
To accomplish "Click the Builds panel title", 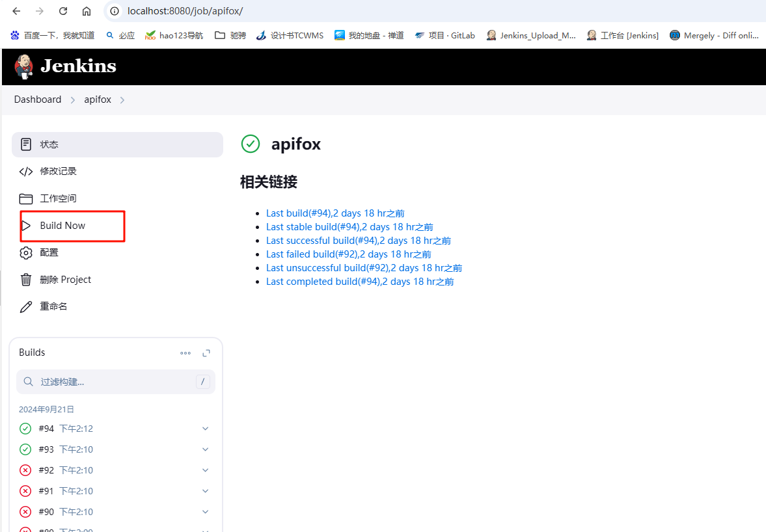I will click(32, 352).
